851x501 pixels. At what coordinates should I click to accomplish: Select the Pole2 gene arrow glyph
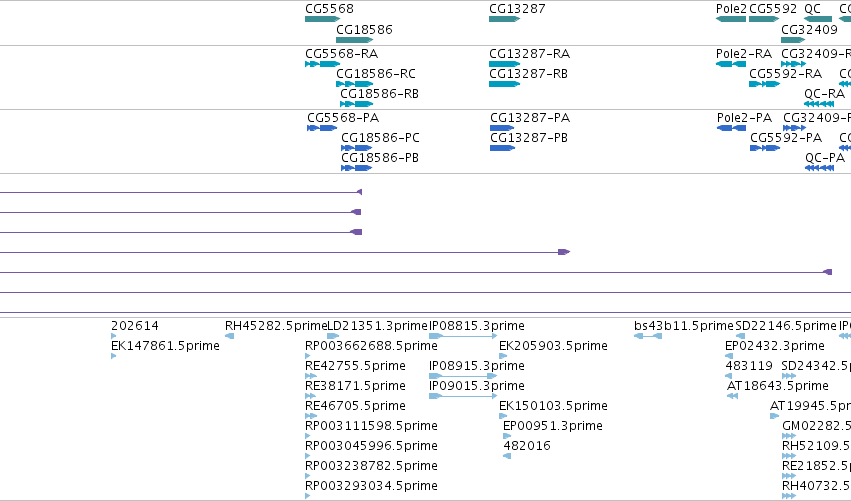(731, 19)
